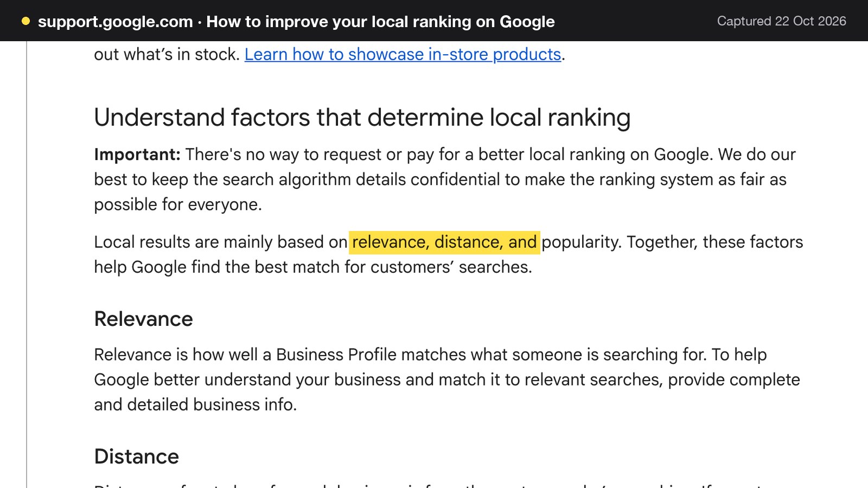Screen dimensions: 868x488
Task: Click the word 'popularity.' after the highlight
Action: 582,242
